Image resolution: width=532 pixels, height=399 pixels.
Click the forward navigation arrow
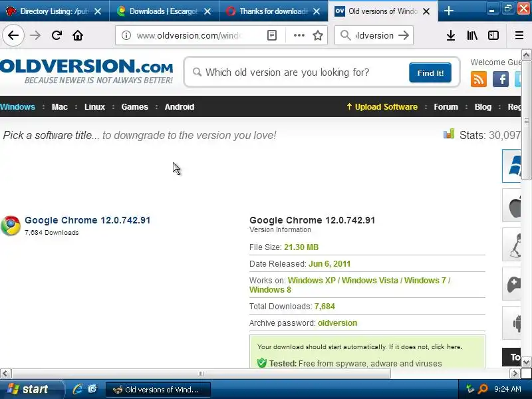[x=35, y=35]
